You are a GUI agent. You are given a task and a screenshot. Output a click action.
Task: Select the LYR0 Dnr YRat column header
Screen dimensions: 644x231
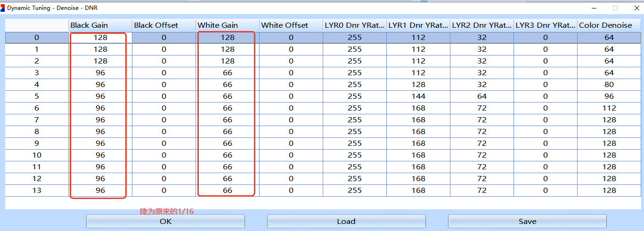(354, 25)
